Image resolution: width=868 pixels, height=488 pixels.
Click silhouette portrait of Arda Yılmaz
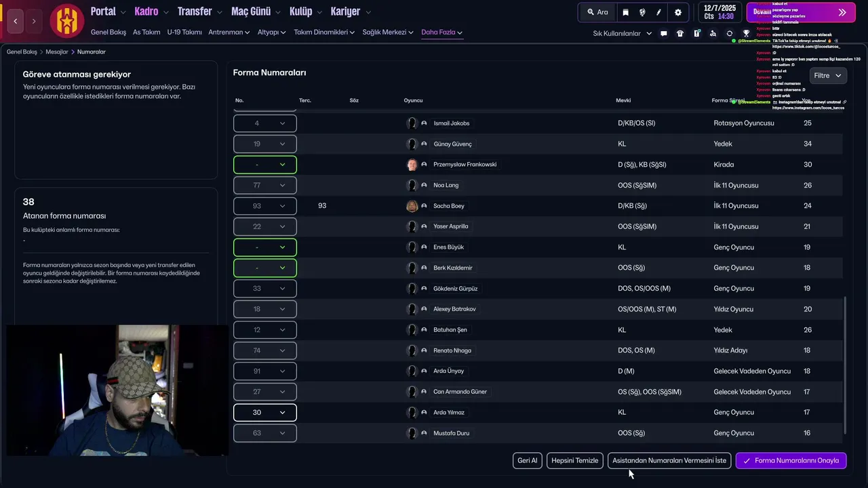pyautogui.click(x=412, y=412)
